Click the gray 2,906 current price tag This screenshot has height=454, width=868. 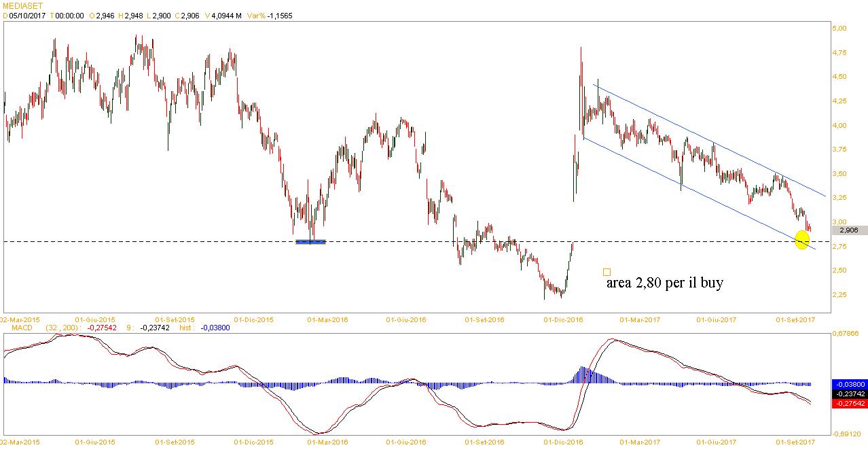pyautogui.click(x=848, y=230)
